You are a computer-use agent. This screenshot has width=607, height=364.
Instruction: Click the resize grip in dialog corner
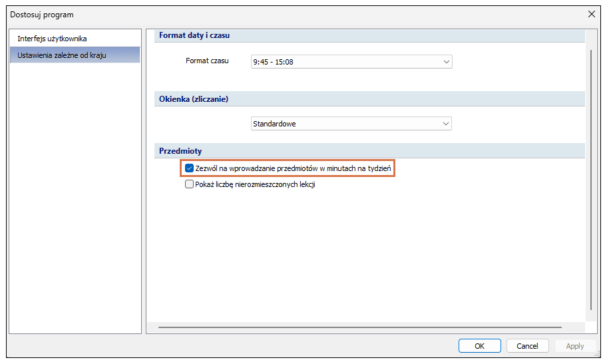[597, 353]
